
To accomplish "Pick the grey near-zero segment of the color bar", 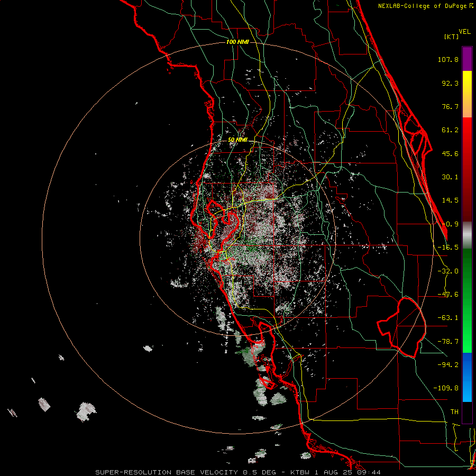I will [467, 235].
